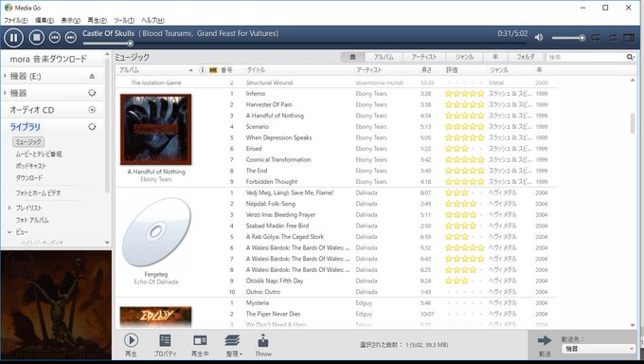Open the 再生 menu
The image size is (644, 364).
(97, 20)
